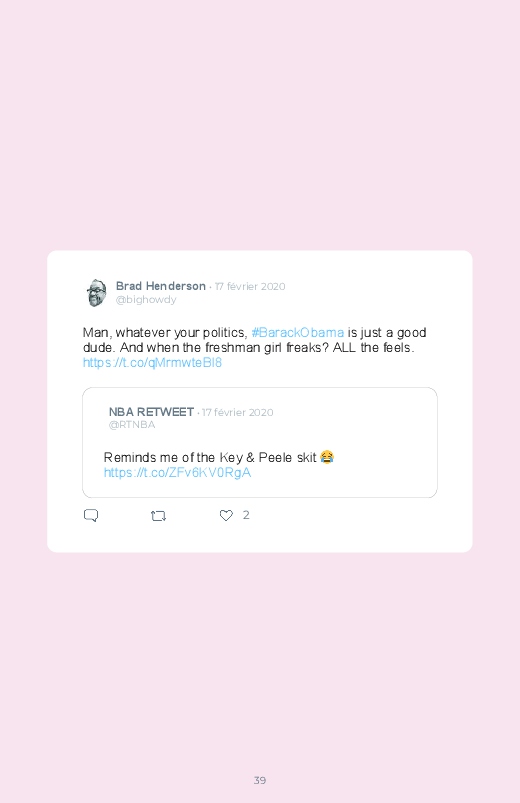Follow the t.co/qMrmwteBl8 link
The width and height of the screenshot is (520, 803).
152,363
